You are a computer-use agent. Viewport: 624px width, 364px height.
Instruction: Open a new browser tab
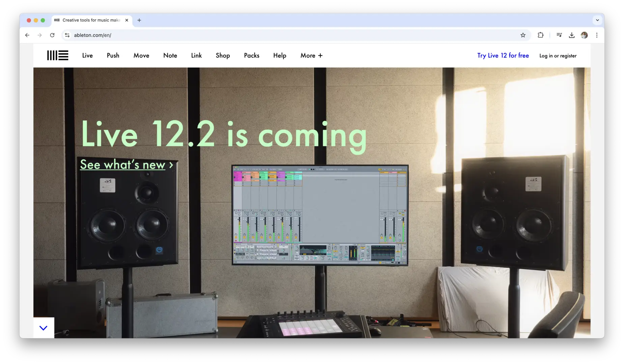(x=139, y=20)
